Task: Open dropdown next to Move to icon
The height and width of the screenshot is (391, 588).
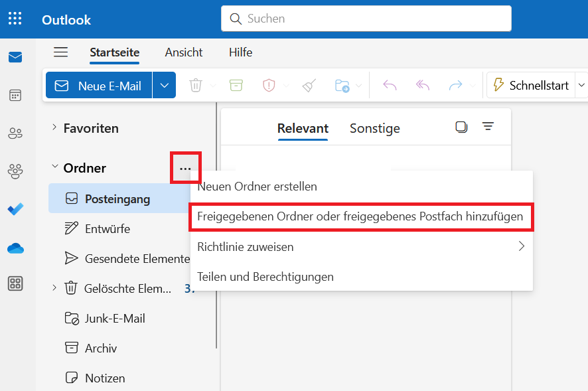Action: 359,86
